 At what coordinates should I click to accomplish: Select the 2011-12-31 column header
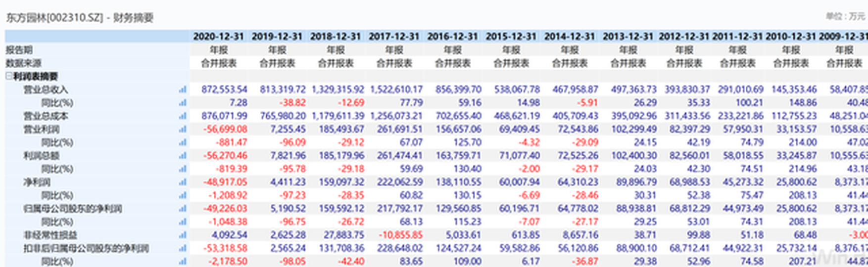pos(737,37)
